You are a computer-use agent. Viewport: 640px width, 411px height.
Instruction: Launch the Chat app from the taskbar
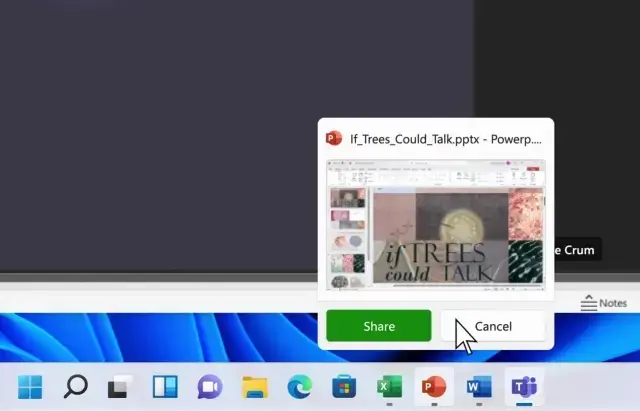pos(210,387)
